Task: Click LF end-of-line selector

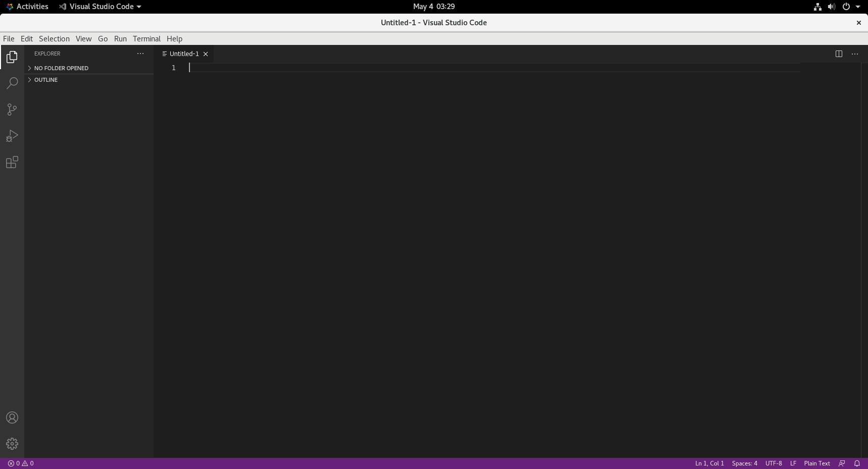Action: point(793,463)
